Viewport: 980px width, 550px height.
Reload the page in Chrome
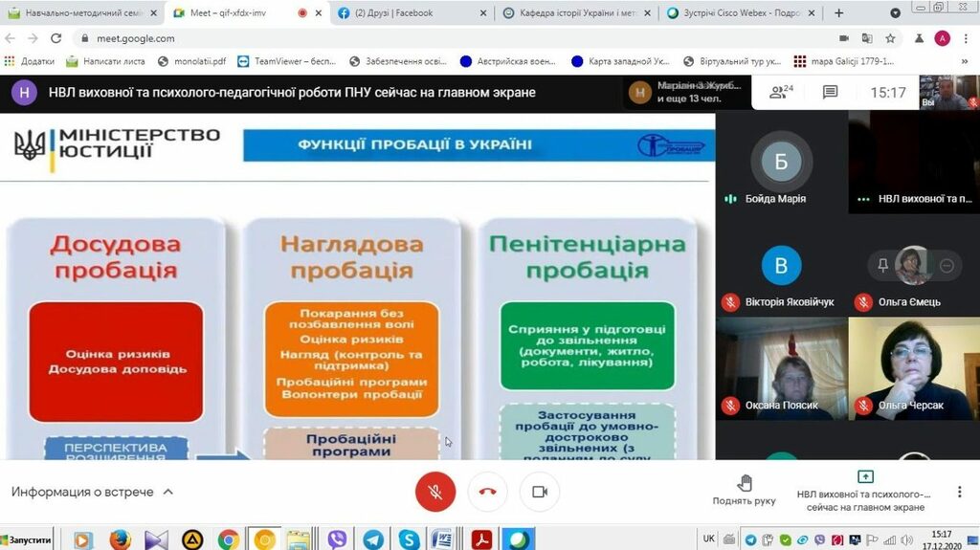tap(56, 38)
